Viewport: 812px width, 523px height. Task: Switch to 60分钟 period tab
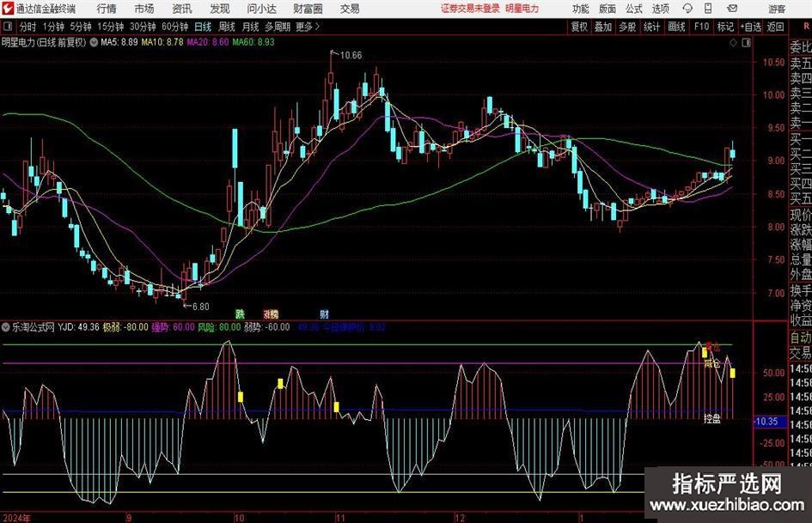(174, 27)
